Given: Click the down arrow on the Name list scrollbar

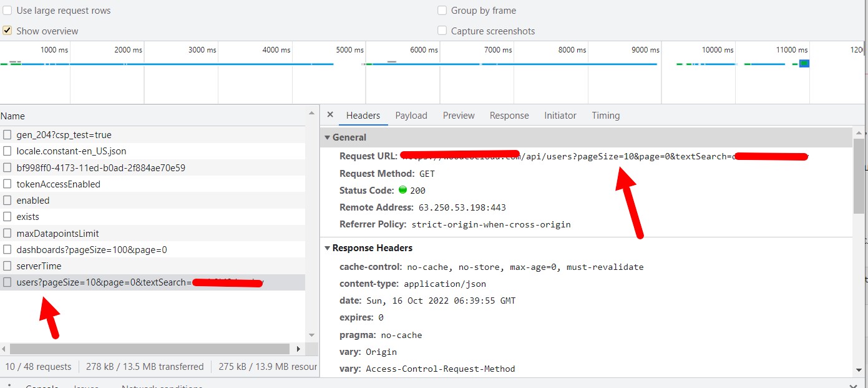Looking at the screenshot, I should point(311,335).
